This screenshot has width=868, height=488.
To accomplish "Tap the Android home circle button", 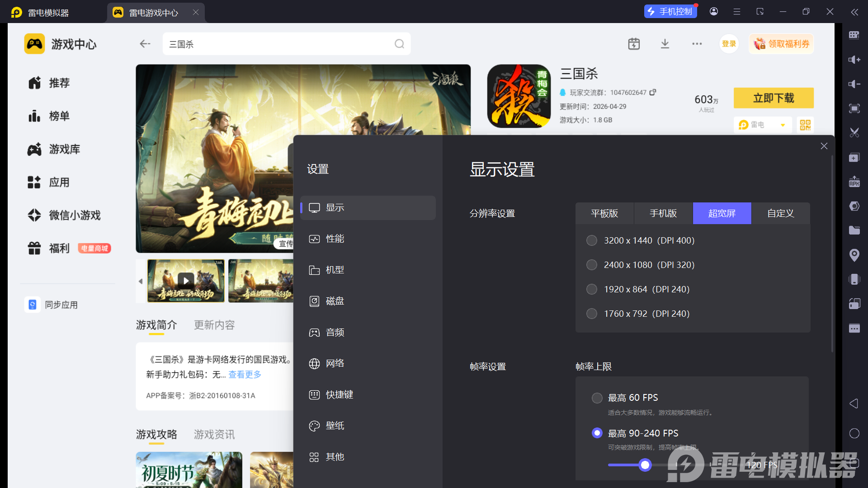I will 854,433.
